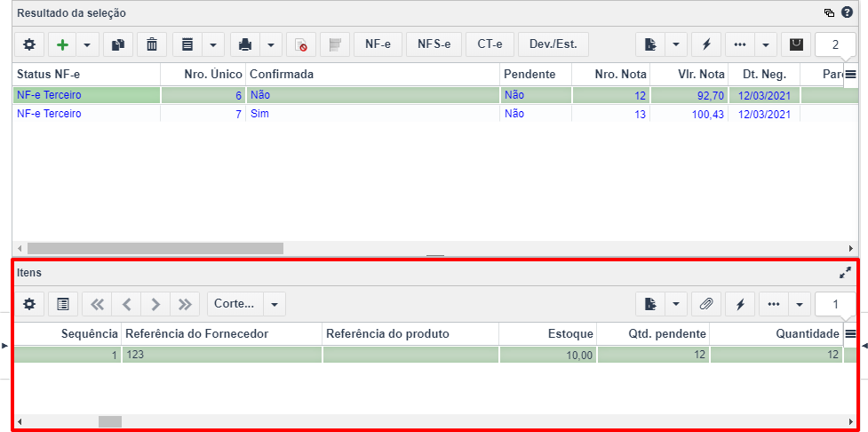868x432 pixels.
Task: Click the printer icon in top toolbar
Action: click(245, 44)
